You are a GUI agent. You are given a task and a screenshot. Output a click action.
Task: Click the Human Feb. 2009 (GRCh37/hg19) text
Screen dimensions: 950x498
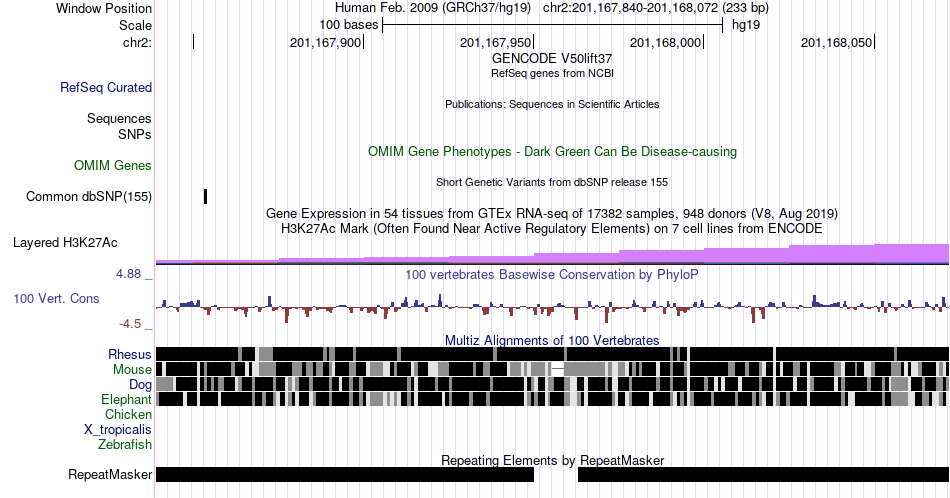point(433,8)
